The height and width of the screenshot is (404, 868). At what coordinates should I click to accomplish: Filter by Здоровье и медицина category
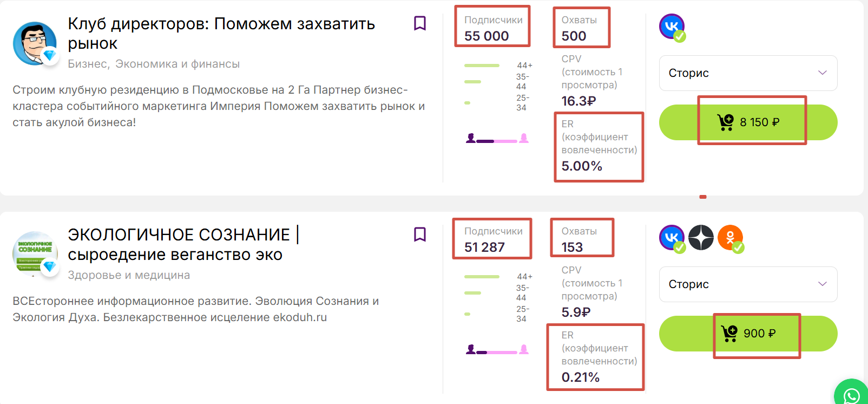pyautogui.click(x=129, y=275)
